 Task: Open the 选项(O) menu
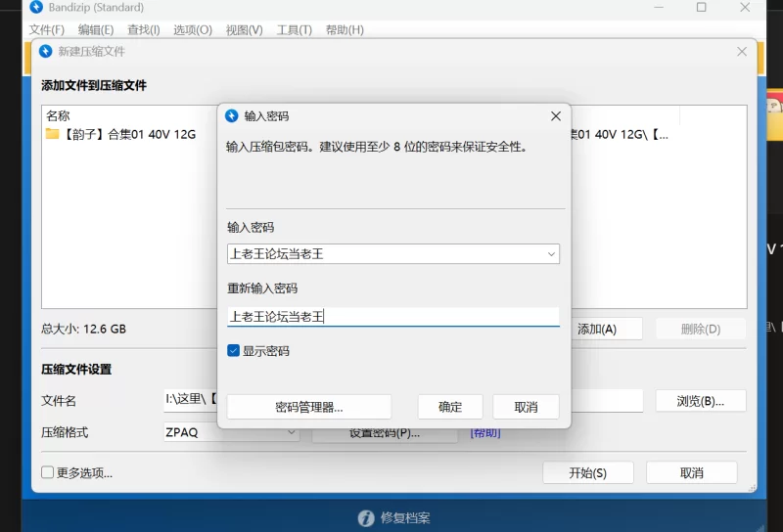pyautogui.click(x=192, y=30)
